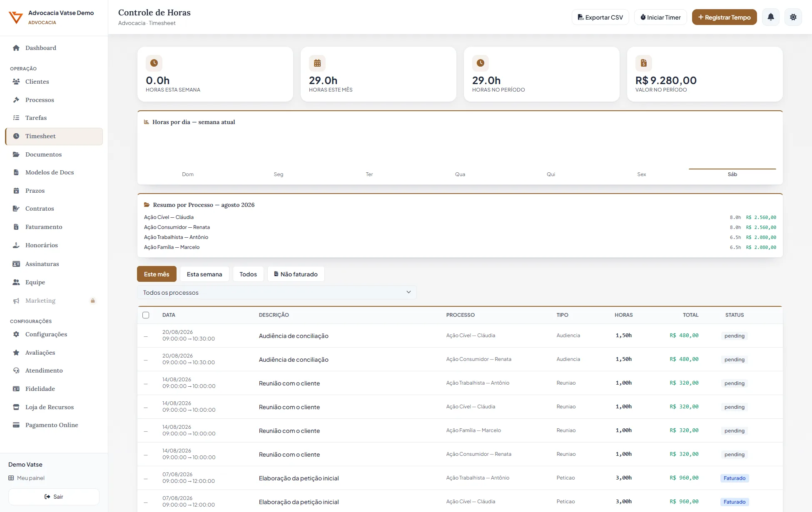The height and width of the screenshot is (512, 812).
Task: Click the Processos gavel icon
Action: pyautogui.click(x=16, y=100)
